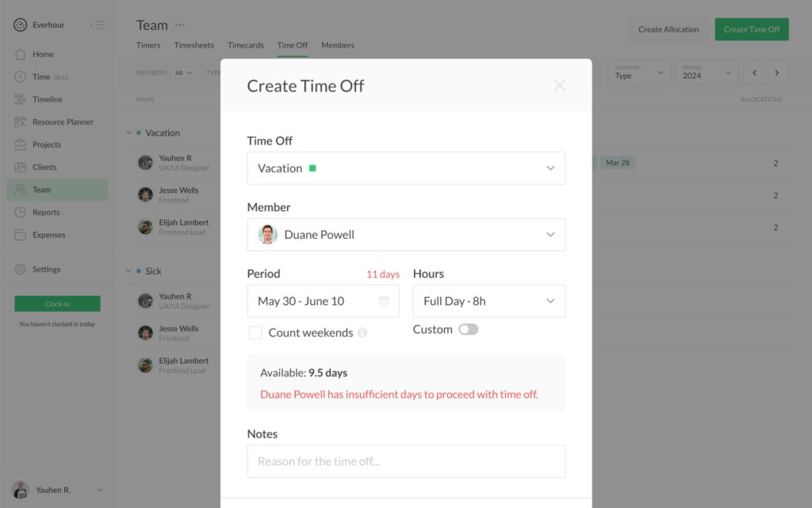Open the Hours Full Day dropdown
Viewport: 812px width, 508px height.
488,301
